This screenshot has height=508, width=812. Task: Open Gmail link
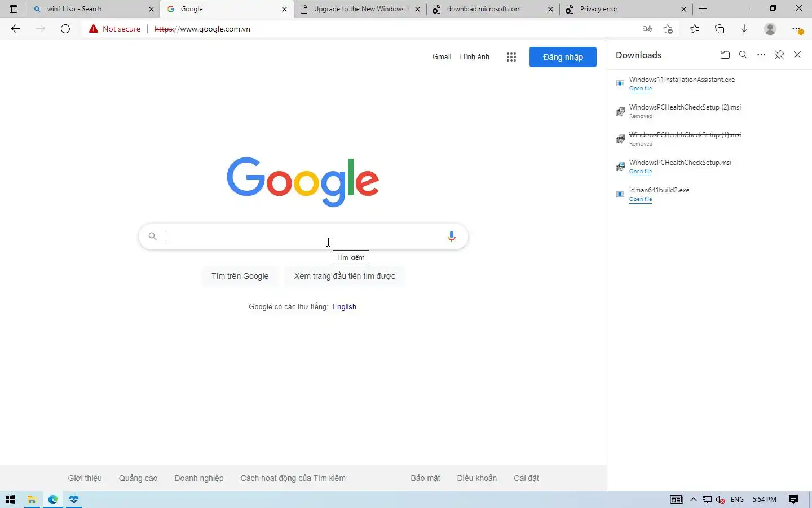[442, 57]
